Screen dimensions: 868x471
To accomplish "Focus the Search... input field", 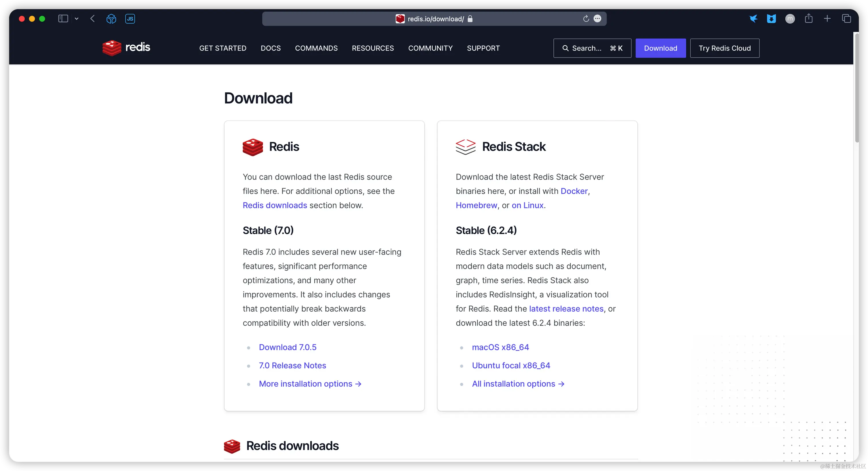I will pos(592,48).
